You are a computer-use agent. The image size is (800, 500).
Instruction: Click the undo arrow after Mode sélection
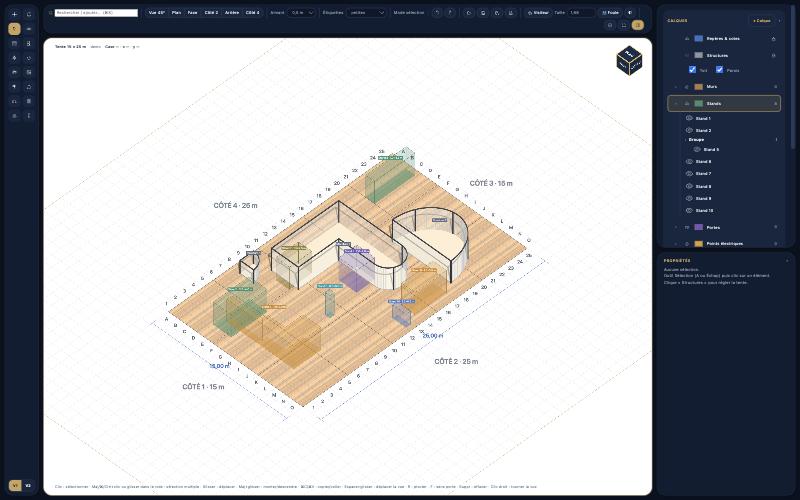tap(437, 13)
